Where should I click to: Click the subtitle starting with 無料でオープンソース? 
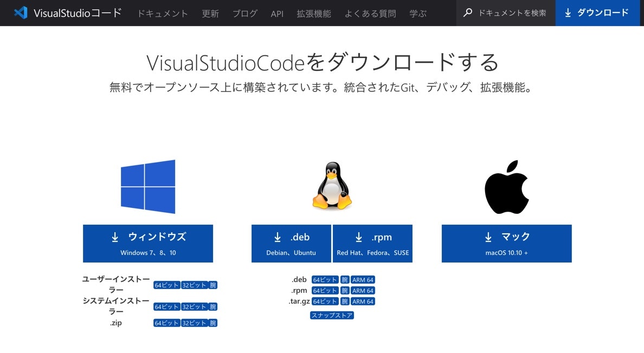pyautogui.click(x=321, y=87)
